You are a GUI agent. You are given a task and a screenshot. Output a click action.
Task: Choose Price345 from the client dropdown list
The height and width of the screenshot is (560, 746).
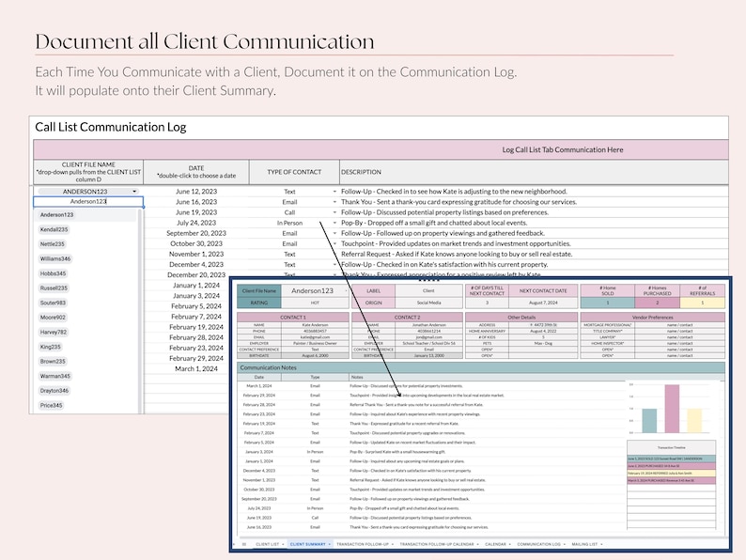52,405
